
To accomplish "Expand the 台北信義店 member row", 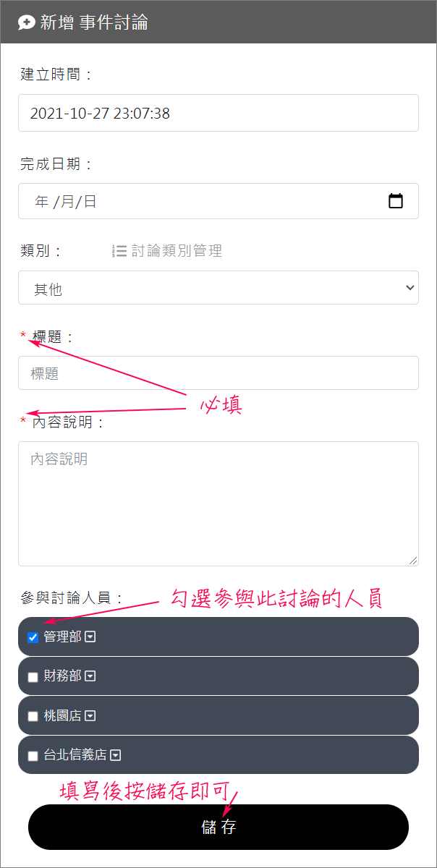I will coord(218,755).
